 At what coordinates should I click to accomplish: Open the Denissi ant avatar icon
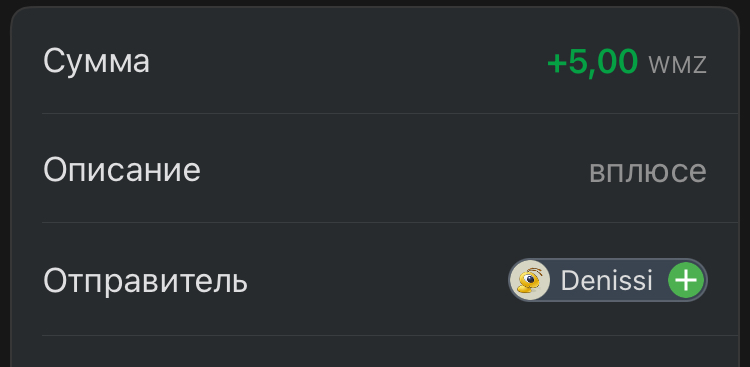pyautogui.click(x=530, y=280)
